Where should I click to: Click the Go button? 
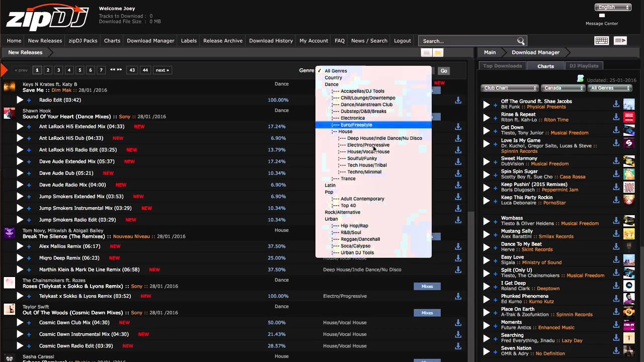[444, 71]
